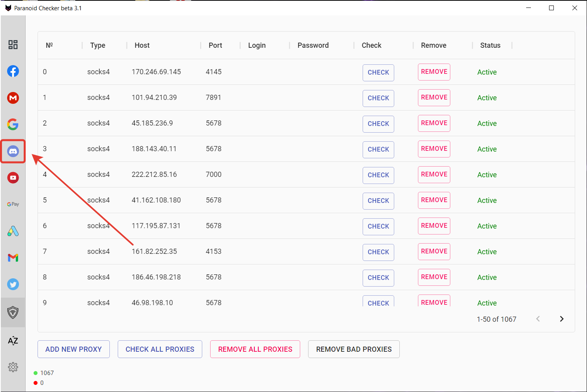Click ADD NEW PROXY button

point(73,349)
